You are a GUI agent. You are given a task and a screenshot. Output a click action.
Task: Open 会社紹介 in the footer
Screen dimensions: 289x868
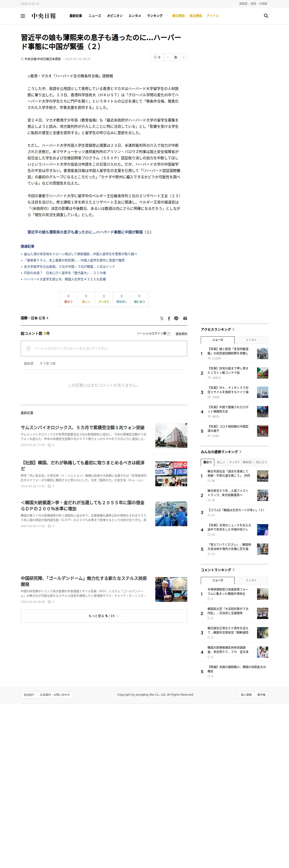coord(29,695)
